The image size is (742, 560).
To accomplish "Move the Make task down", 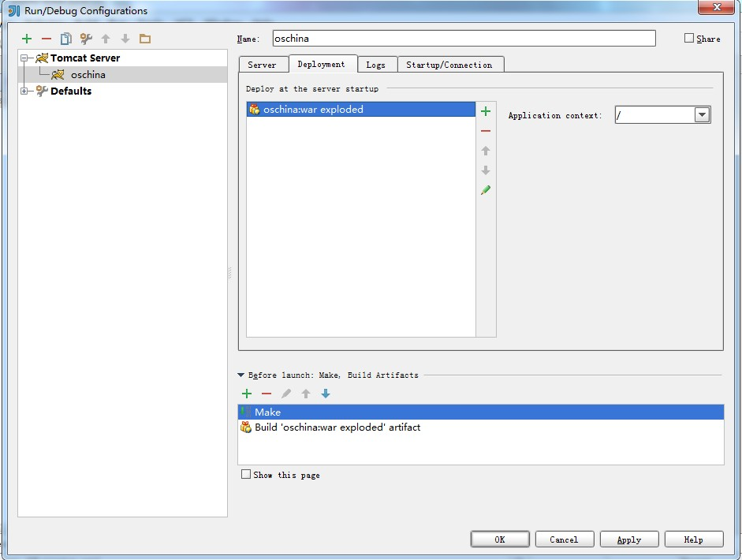I will pos(326,394).
